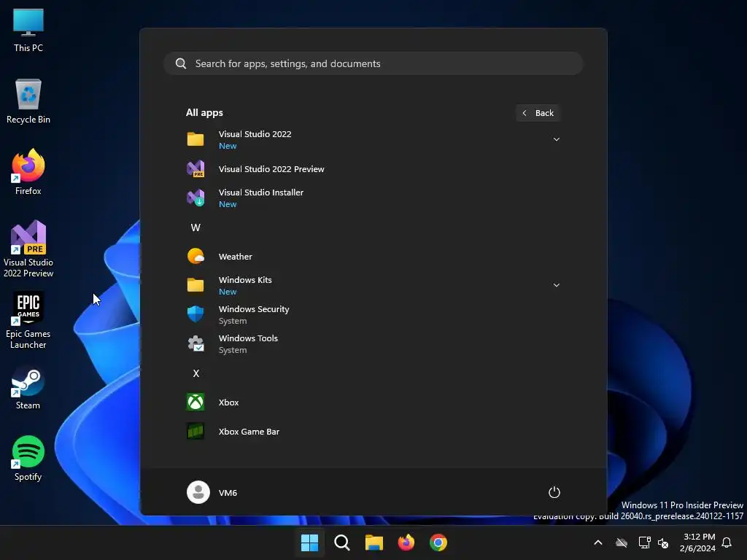Click the "Windows Tools" app name
Viewport: 747px width, 560px height.
[248, 338]
